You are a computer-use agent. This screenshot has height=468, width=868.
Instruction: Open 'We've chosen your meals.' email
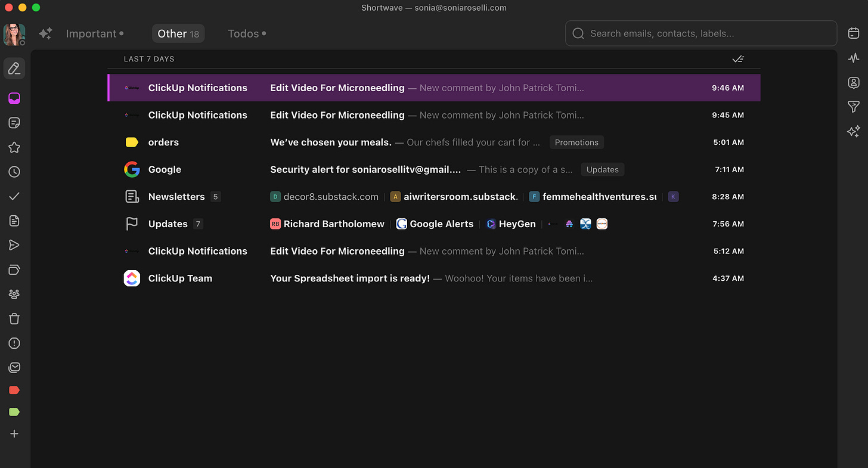pos(434,142)
